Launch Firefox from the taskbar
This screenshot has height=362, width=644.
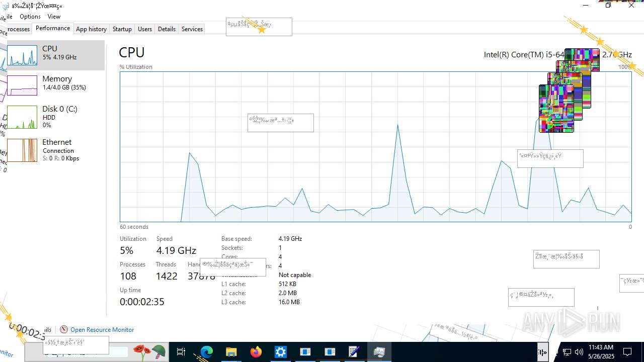pos(256,352)
